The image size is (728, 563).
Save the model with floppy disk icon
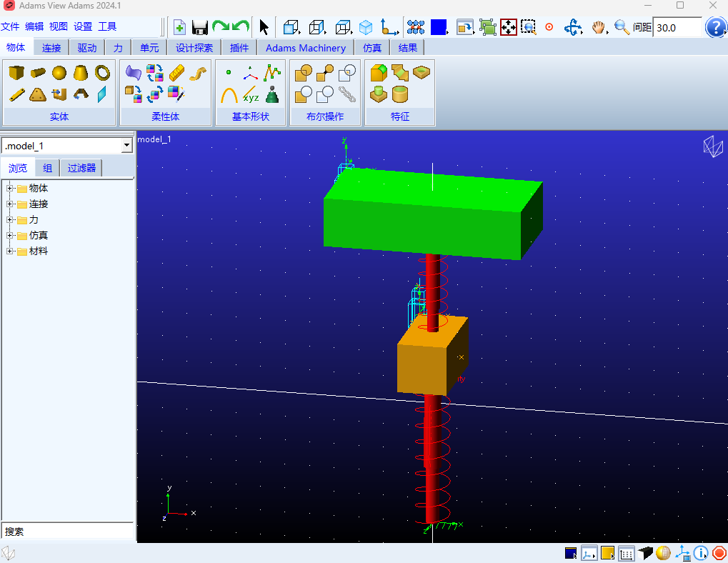click(199, 27)
